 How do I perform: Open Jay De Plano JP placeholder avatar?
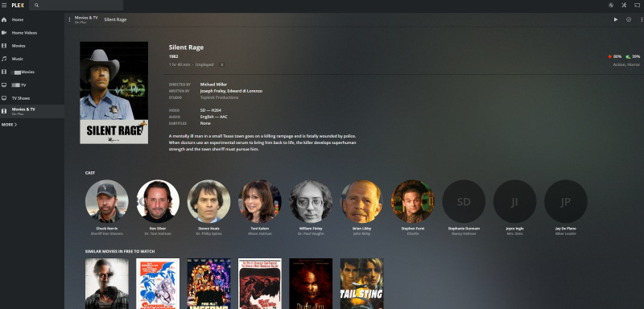click(566, 201)
